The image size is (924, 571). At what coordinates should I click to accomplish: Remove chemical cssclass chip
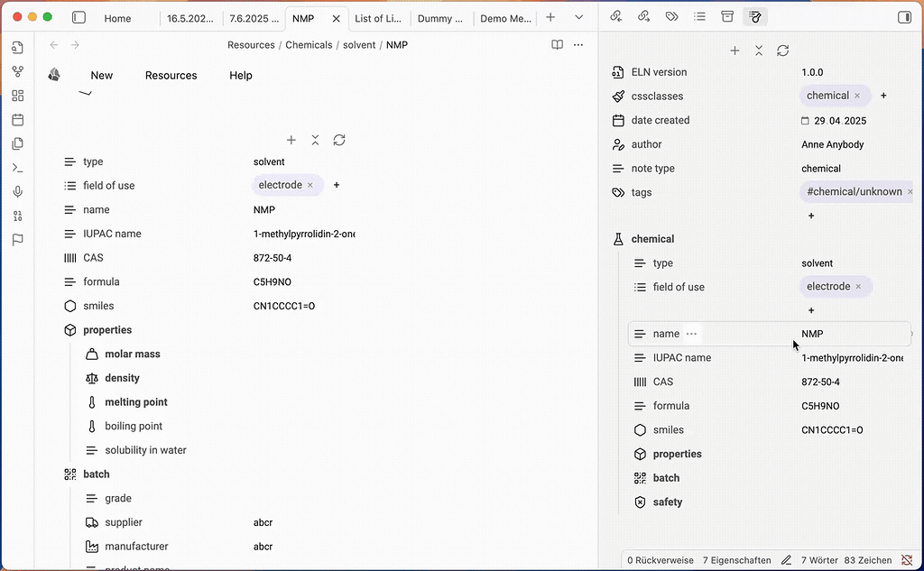(x=857, y=96)
